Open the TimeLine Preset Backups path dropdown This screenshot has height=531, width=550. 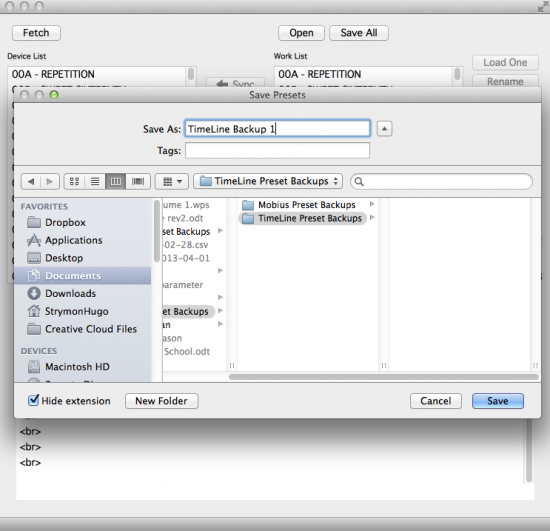click(268, 181)
